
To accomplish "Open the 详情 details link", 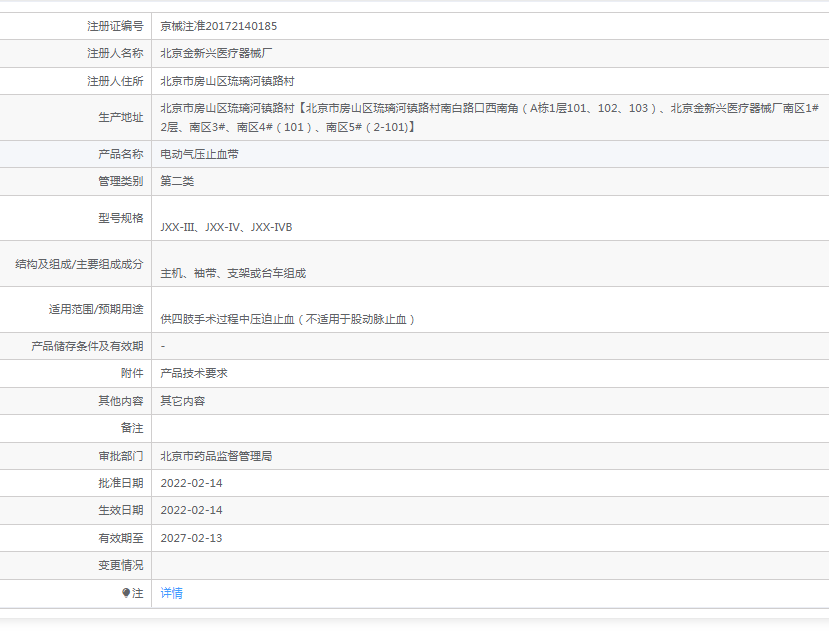I will click(172, 593).
